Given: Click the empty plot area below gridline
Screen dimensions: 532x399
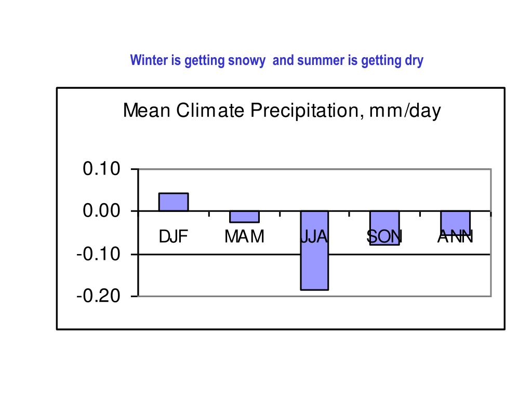Looking at the screenshot, I should point(220,275).
